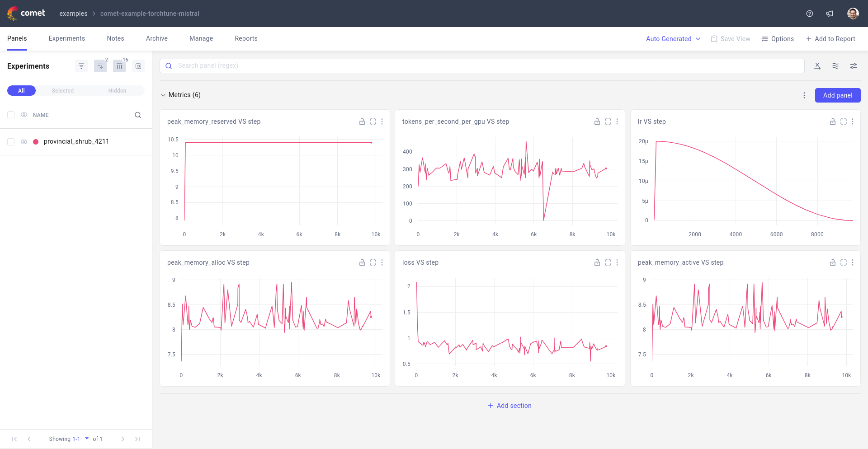868x449 pixels.
Task: Focus the Search panel regex field
Action: point(488,66)
